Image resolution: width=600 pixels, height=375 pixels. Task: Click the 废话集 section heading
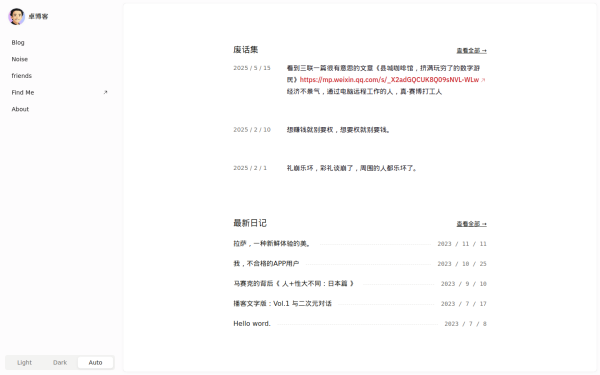click(246, 50)
